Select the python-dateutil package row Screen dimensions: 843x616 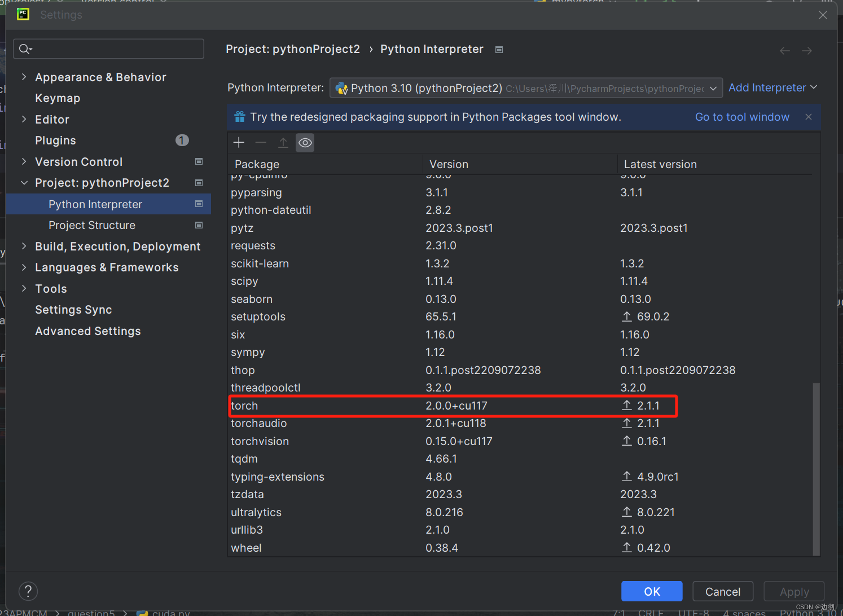521,210
